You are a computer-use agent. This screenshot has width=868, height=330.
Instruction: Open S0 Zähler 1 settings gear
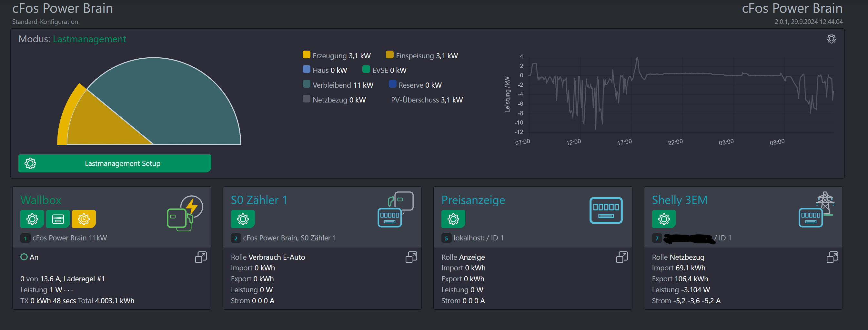pyautogui.click(x=243, y=219)
